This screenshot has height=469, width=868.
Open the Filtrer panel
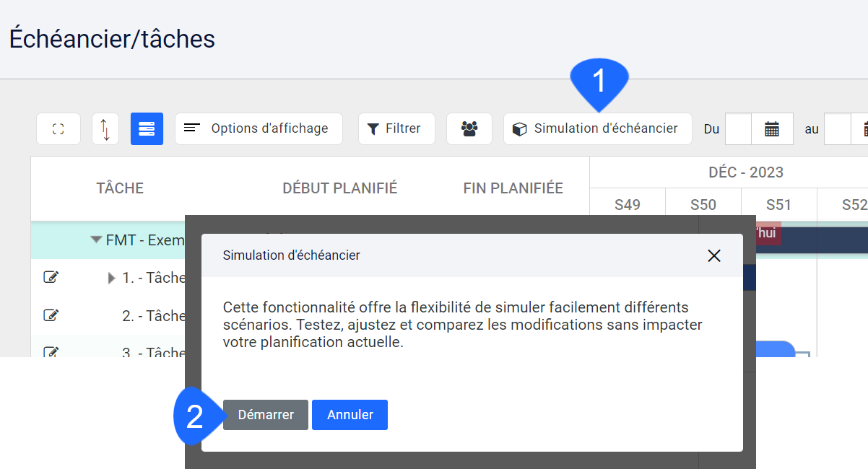coord(396,128)
